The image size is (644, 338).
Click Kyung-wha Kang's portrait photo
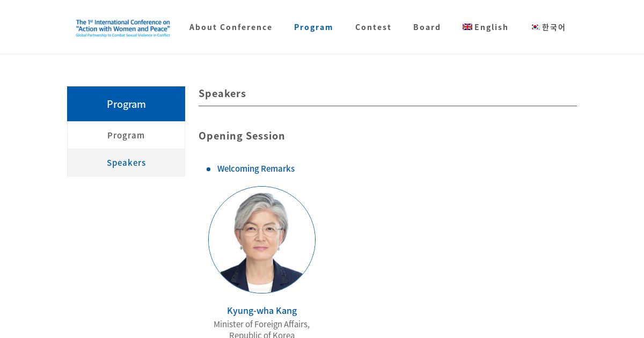pyautogui.click(x=262, y=240)
